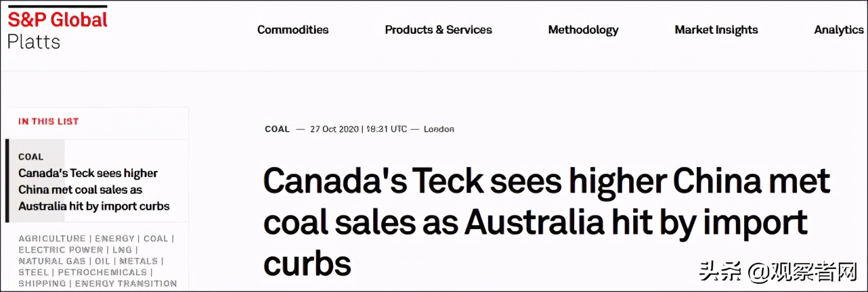Select the LNG topic link
This screenshot has width=868, height=292.
tap(122, 250)
